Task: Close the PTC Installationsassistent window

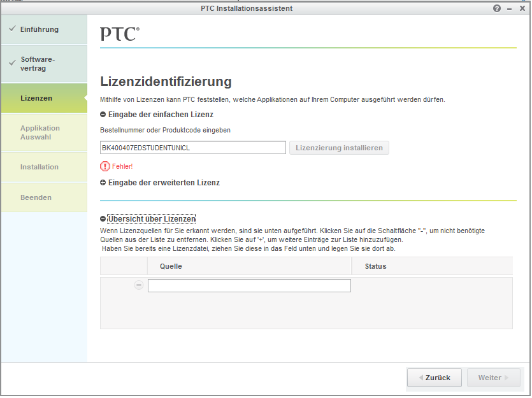Action: 522,8
